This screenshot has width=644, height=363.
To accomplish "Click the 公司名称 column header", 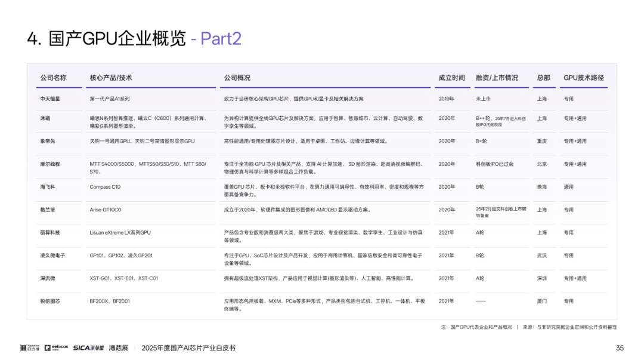I will (x=54, y=78).
